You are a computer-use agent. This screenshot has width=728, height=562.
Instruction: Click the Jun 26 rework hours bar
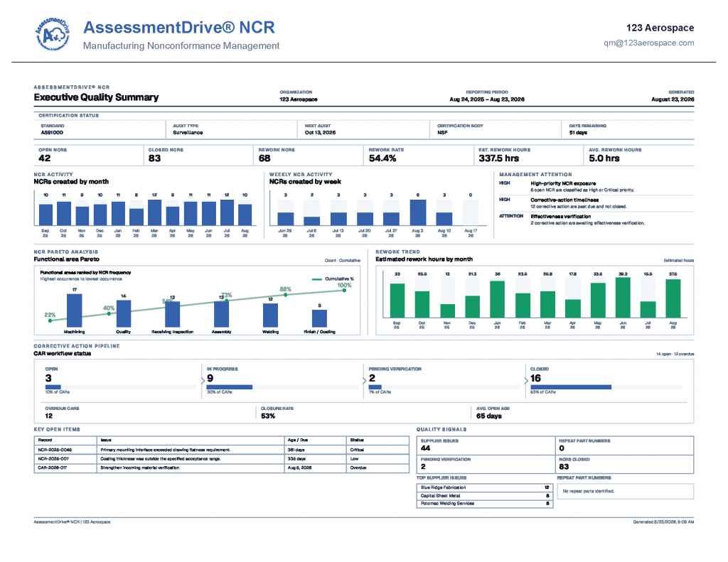point(623,298)
